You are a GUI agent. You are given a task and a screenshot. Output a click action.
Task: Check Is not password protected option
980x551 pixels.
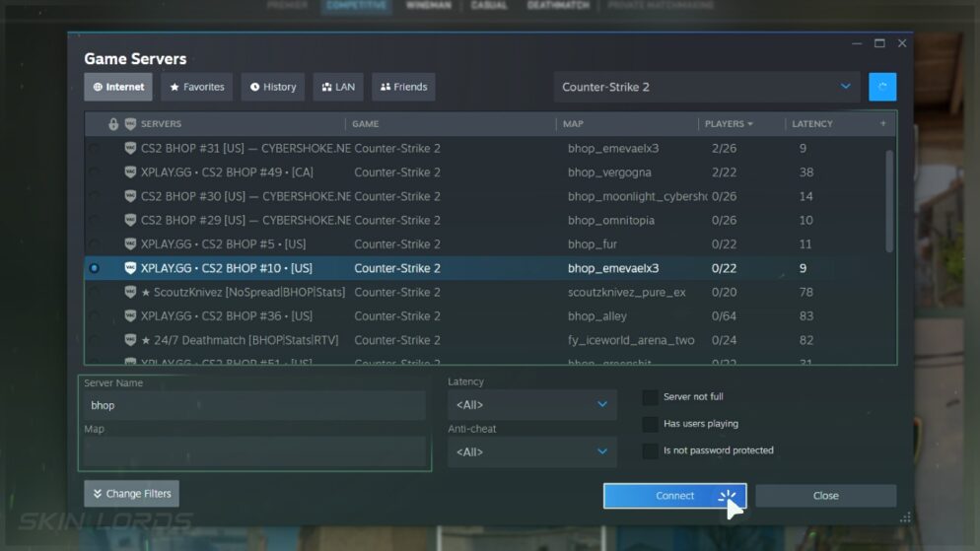coord(650,450)
